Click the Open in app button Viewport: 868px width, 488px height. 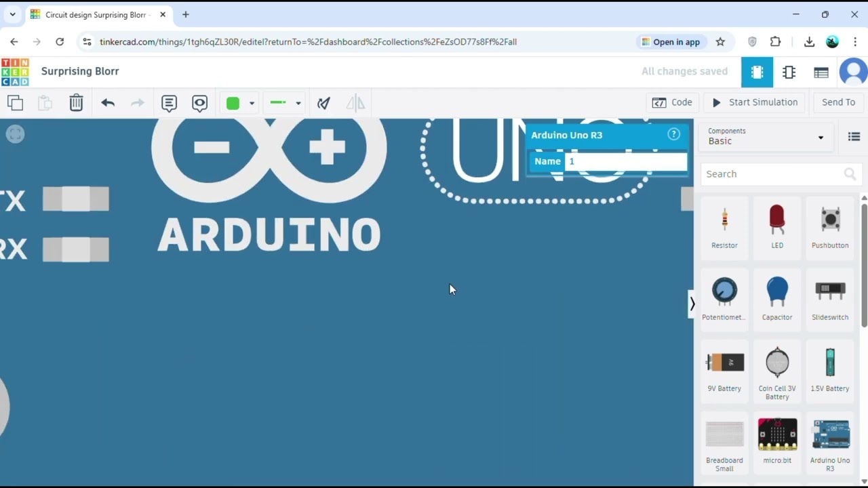(671, 42)
